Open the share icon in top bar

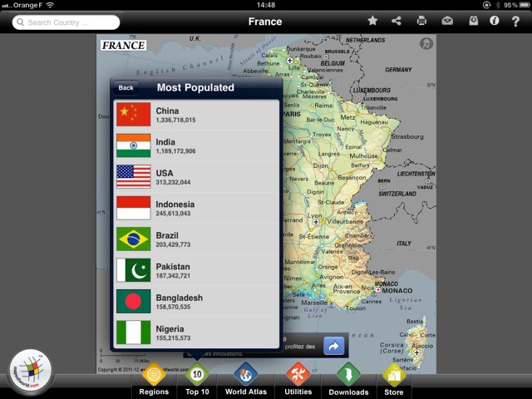(397, 21)
